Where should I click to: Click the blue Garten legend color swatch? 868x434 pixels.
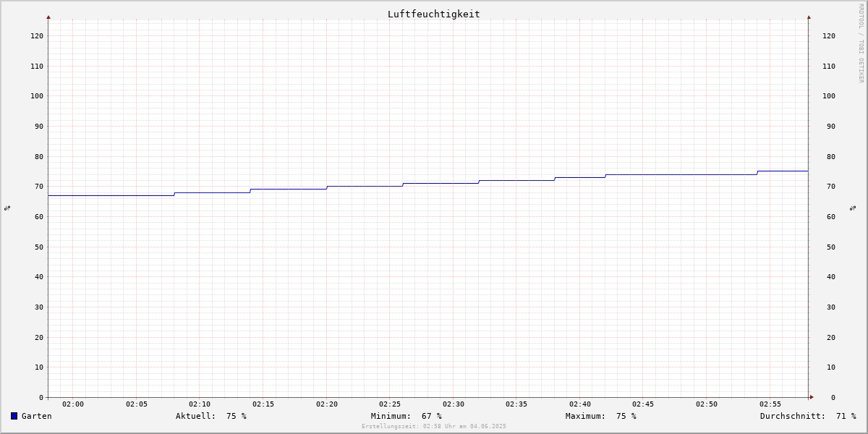pos(14,416)
